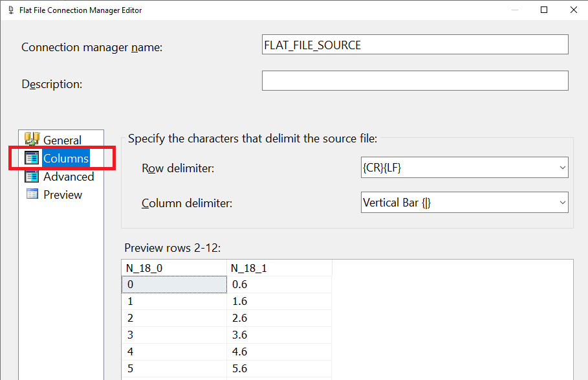Open the General page
Viewport: 588px width, 380px height.
(x=62, y=140)
